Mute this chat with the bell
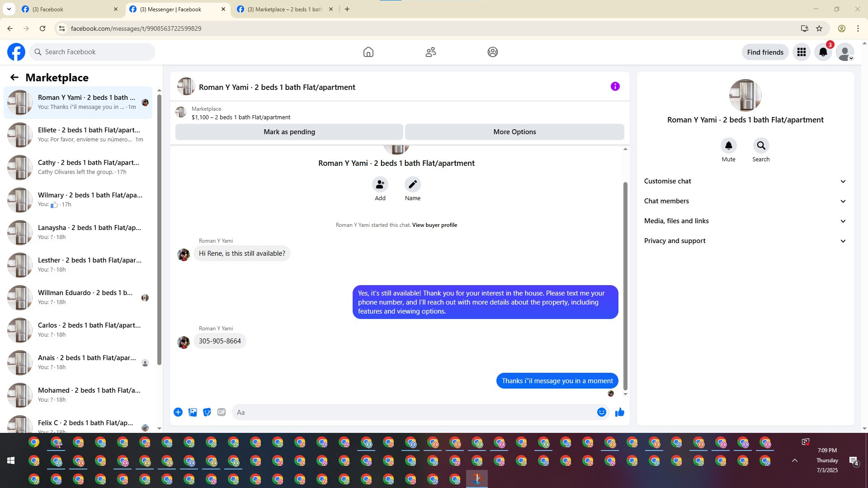 pyautogui.click(x=728, y=146)
